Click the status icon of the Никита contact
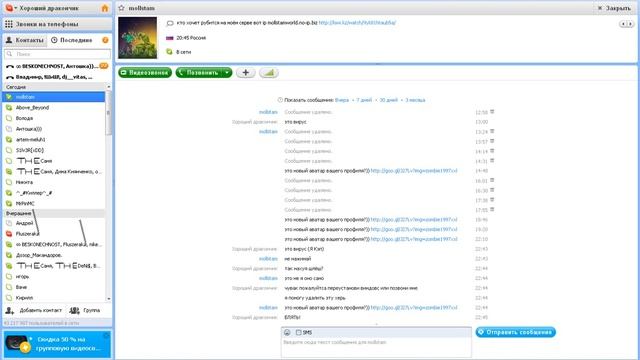 tap(9, 182)
